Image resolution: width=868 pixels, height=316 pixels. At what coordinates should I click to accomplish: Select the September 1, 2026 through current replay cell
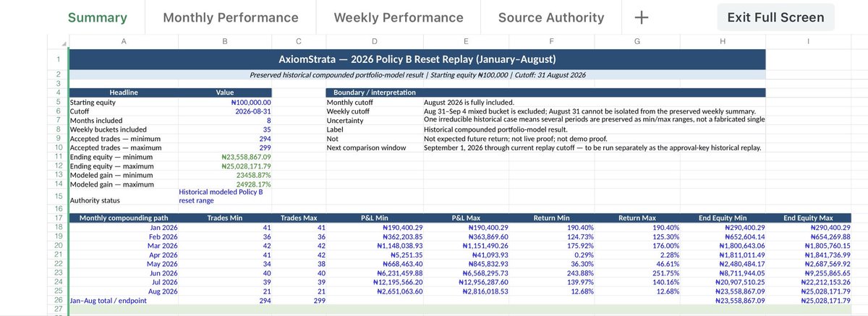tap(593, 148)
